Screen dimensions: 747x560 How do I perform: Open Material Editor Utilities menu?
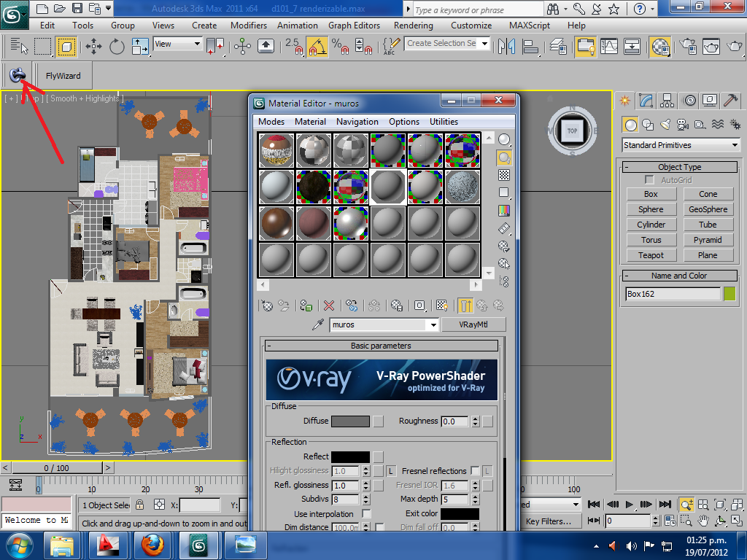point(444,122)
